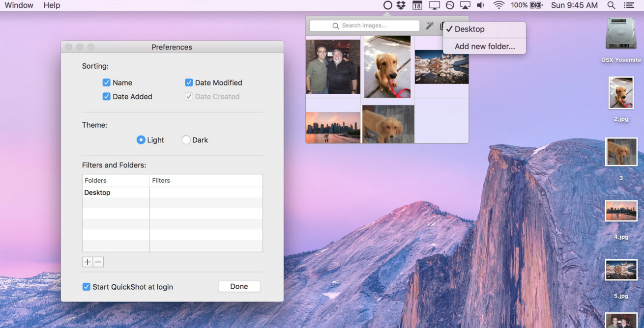Image resolution: width=644 pixels, height=328 pixels.
Task: Click the QuickShot circle icon in menu bar
Action: (388, 5)
